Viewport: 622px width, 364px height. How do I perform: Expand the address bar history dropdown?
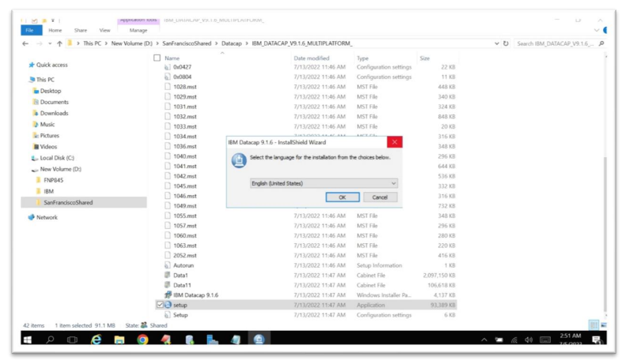(496, 43)
